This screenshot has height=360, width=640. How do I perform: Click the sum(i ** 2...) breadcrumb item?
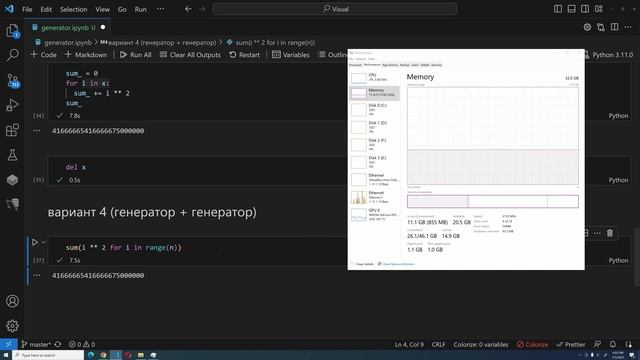coord(271,42)
